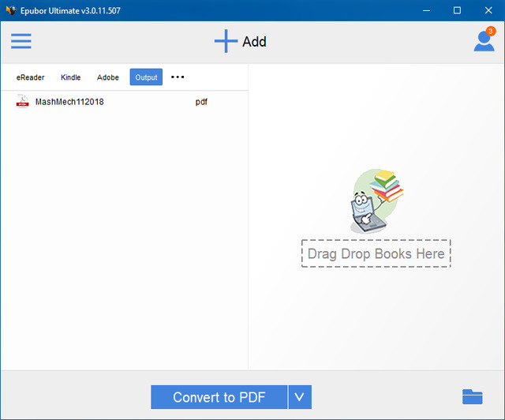
Task: Click the book mascot illustration
Action: [x=376, y=201]
